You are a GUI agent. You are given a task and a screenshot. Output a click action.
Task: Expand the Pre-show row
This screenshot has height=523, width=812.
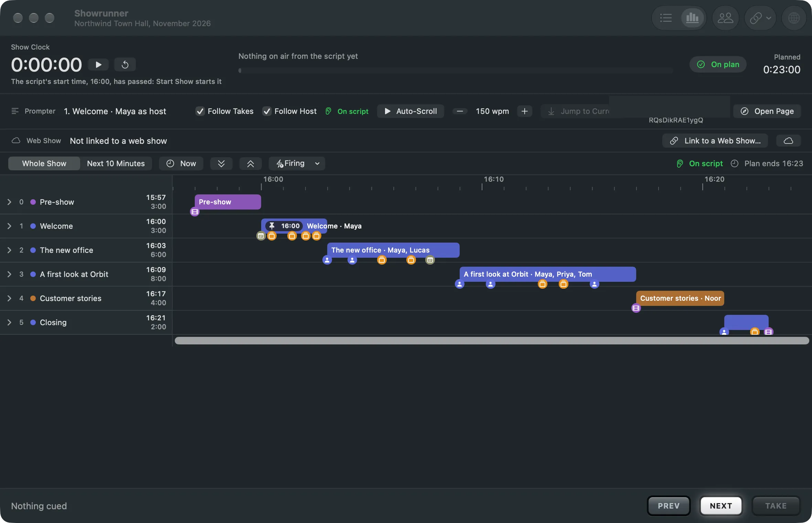click(9, 202)
